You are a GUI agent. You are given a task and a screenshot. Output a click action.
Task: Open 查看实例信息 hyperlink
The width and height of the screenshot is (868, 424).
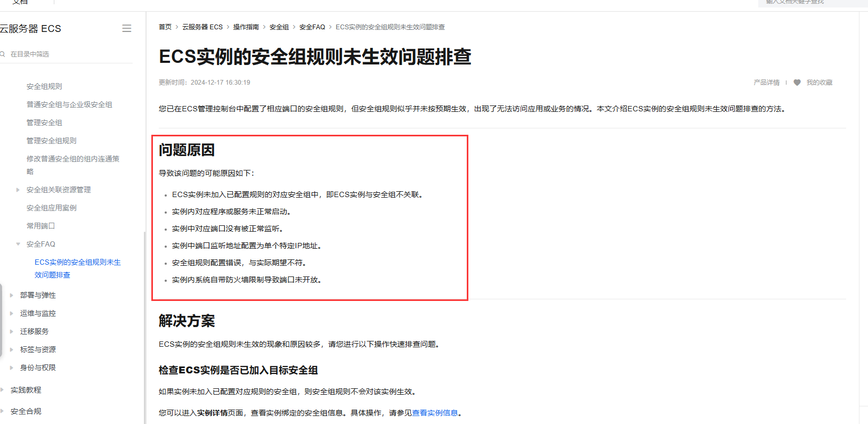click(435, 413)
